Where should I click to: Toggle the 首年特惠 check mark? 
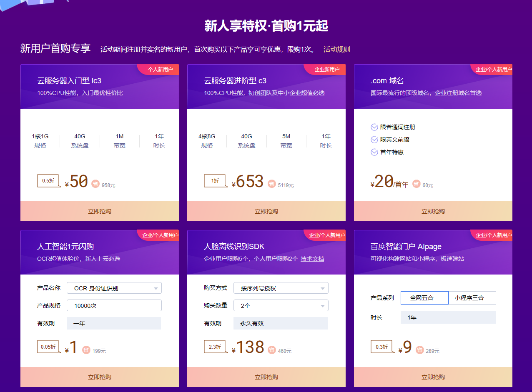374,152
